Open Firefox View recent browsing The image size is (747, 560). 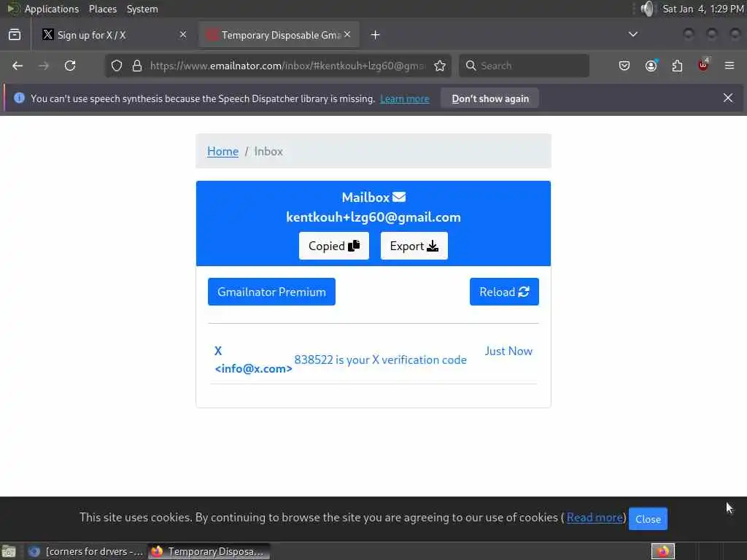point(15,35)
